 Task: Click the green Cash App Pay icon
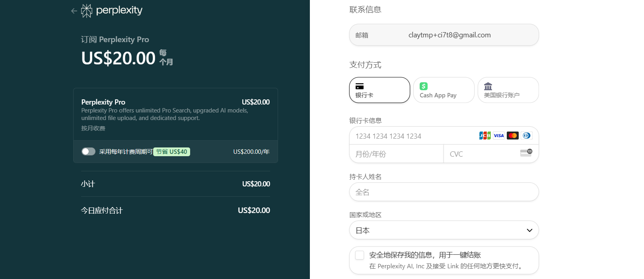pyautogui.click(x=424, y=86)
